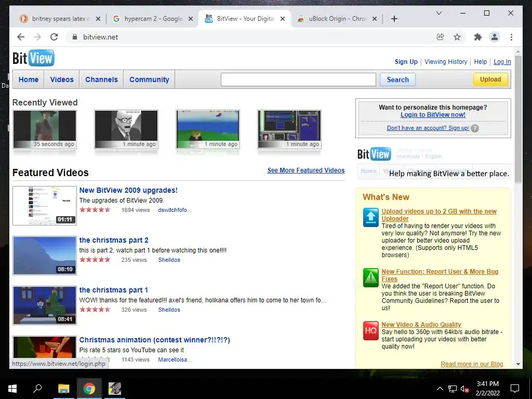The image size is (532, 399).
Task: Click the Search button
Action: [397, 79]
